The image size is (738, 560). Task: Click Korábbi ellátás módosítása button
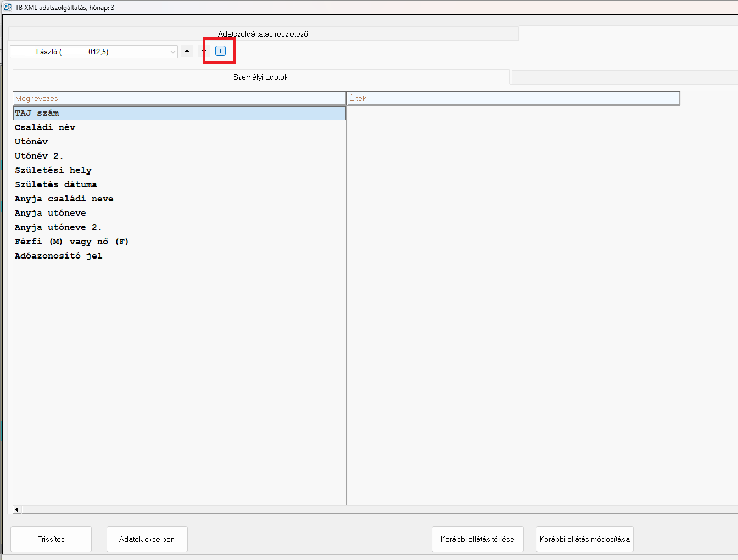[x=584, y=539]
